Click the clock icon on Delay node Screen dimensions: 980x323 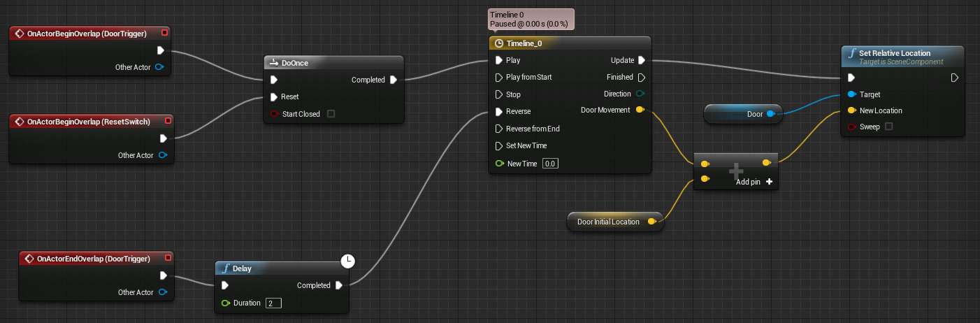[347, 261]
